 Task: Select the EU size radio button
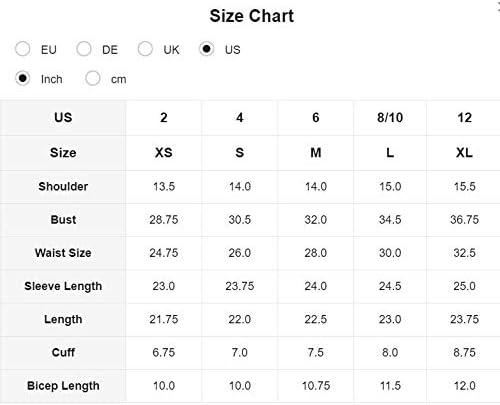click(23, 49)
